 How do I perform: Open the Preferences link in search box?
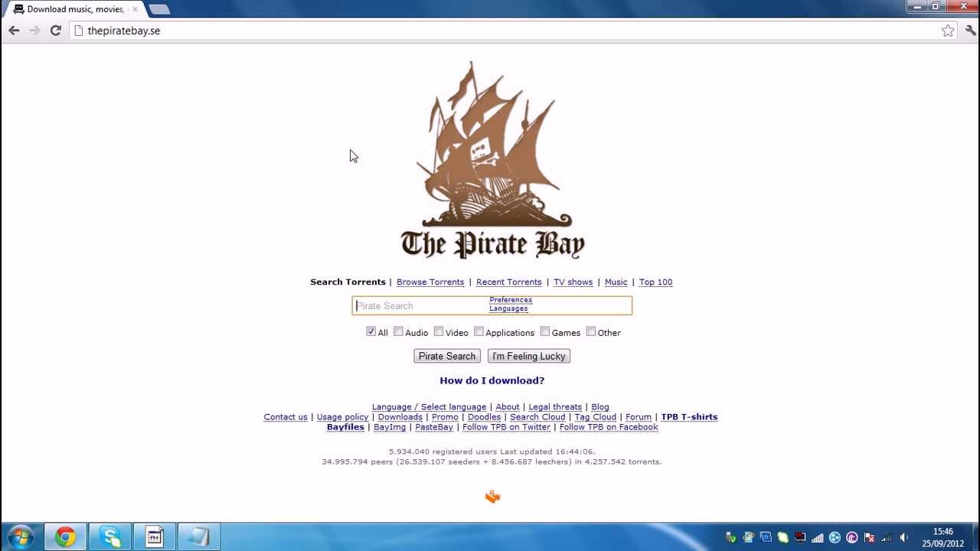511,300
